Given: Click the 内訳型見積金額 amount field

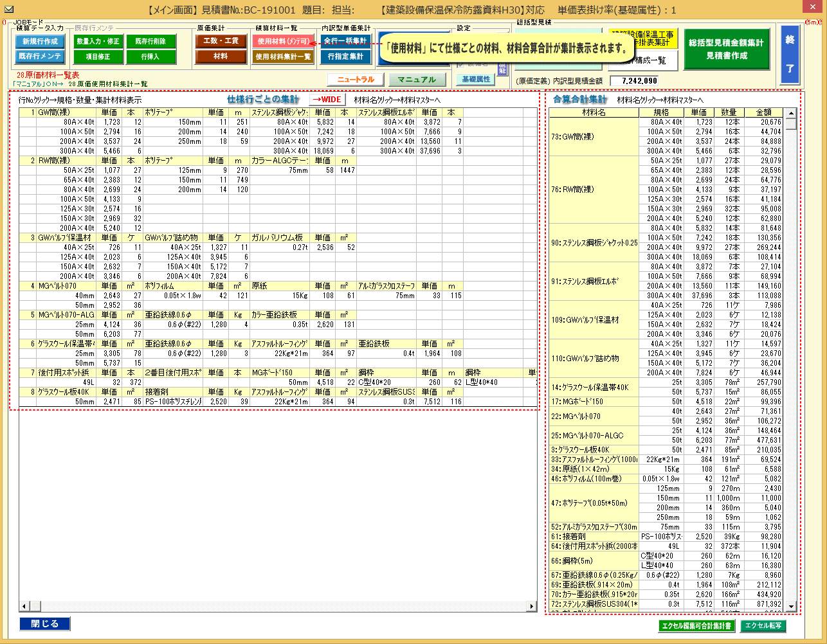Looking at the screenshot, I should [633, 81].
